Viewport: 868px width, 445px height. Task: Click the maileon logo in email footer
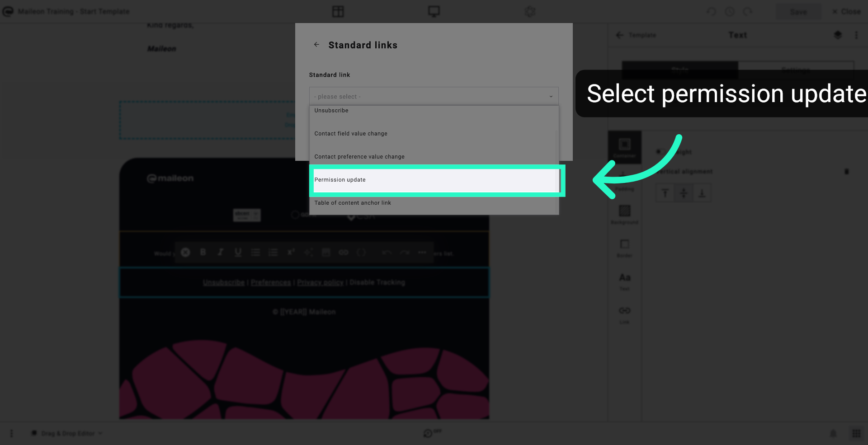[x=170, y=178]
